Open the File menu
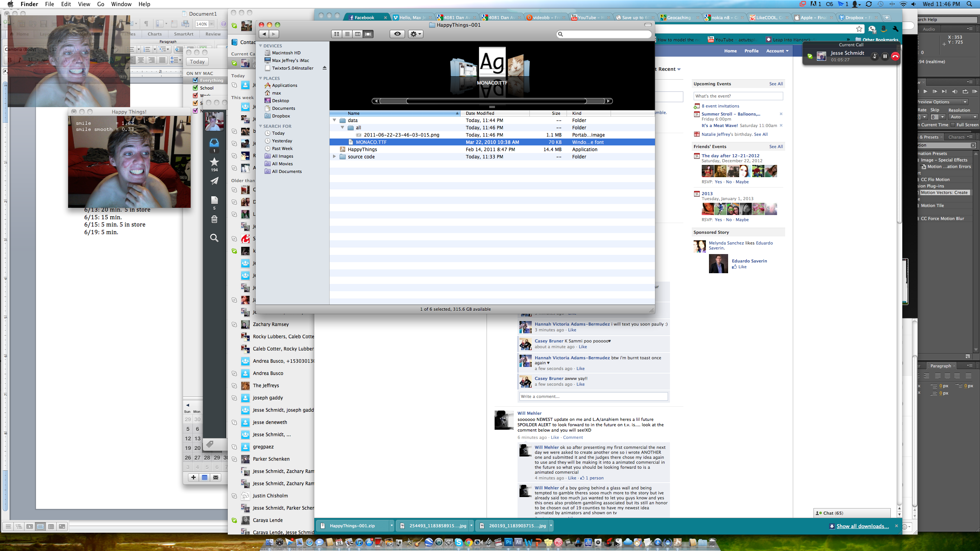The height and width of the screenshot is (551, 980). [49, 4]
